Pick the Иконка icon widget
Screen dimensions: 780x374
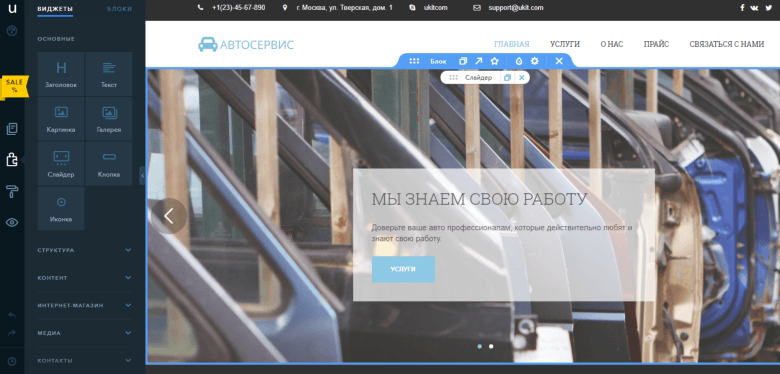coord(61,208)
